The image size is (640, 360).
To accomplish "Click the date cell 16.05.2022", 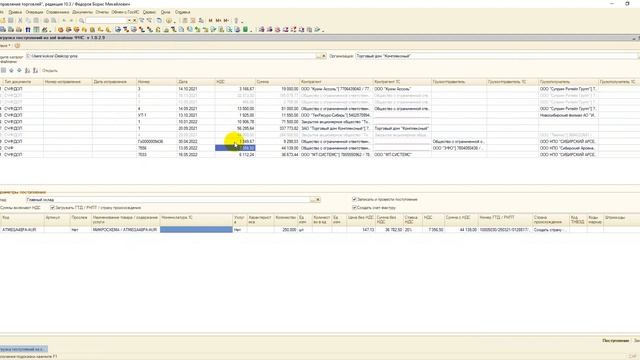I will pos(196,155).
